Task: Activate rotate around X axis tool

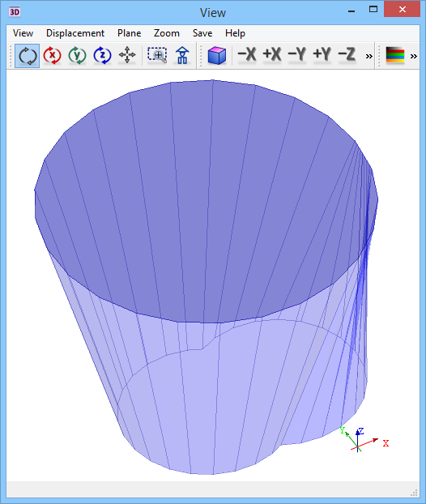Action: pos(53,56)
